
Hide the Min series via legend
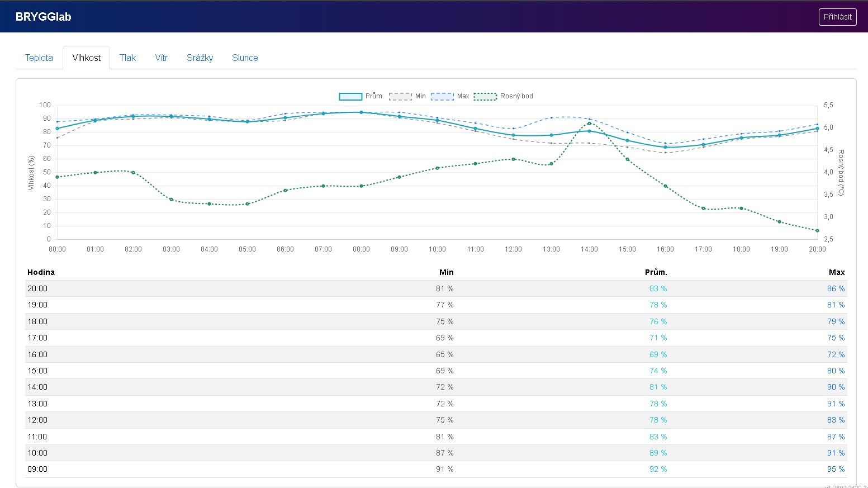[407, 96]
